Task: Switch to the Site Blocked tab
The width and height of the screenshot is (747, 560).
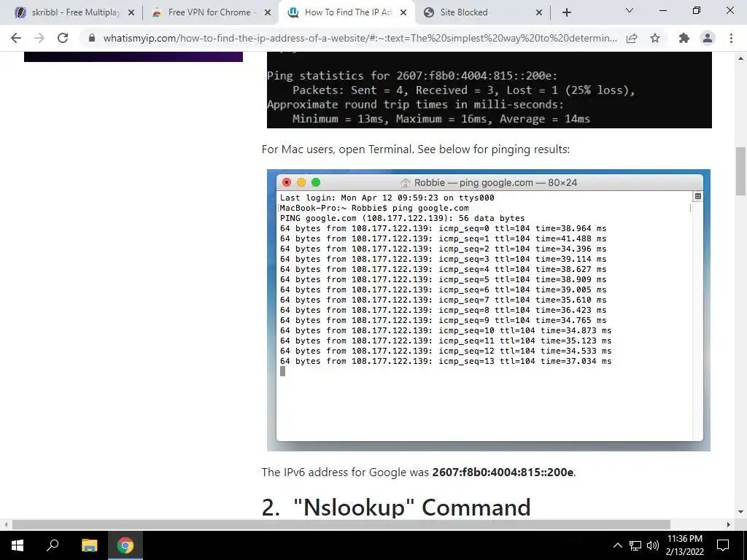Action: pos(483,12)
